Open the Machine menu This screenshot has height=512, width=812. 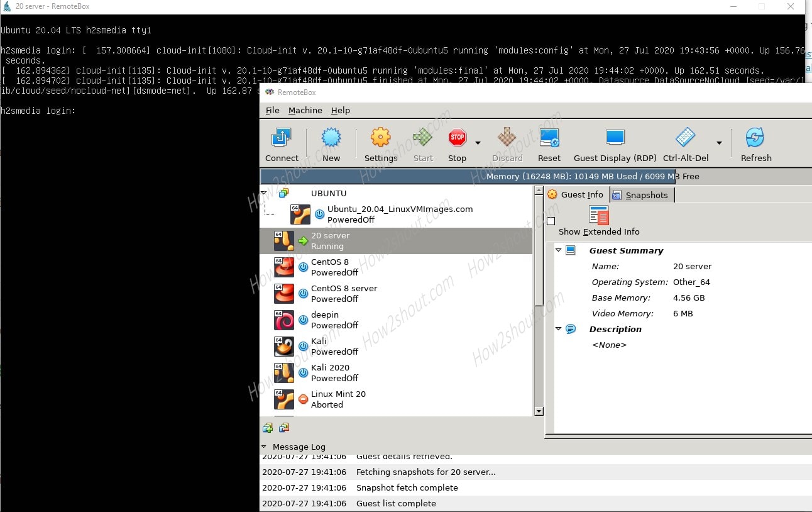pos(305,110)
